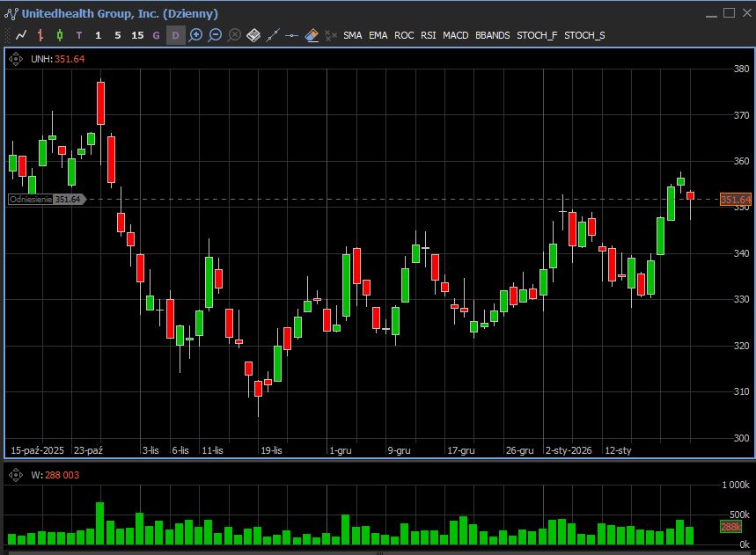This screenshot has width=756, height=555.
Task: Toggle the hourly G interval button
Action: click(x=157, y=35)
